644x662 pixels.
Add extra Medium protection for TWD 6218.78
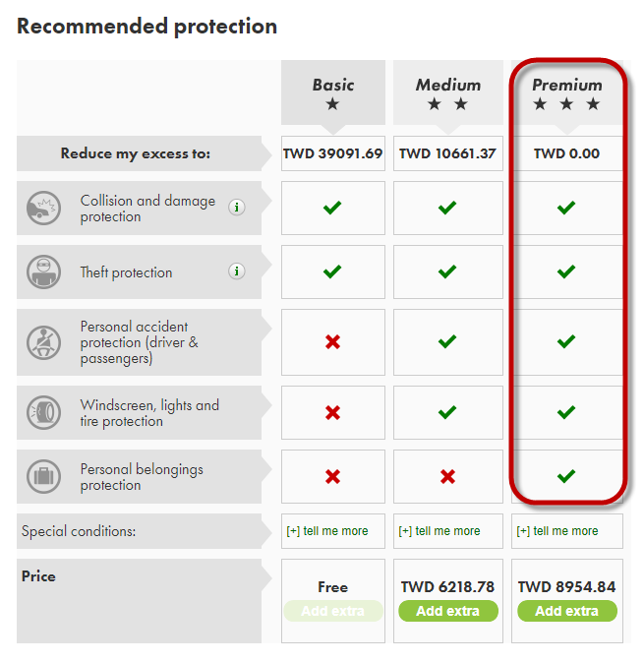tap(448, 611)
